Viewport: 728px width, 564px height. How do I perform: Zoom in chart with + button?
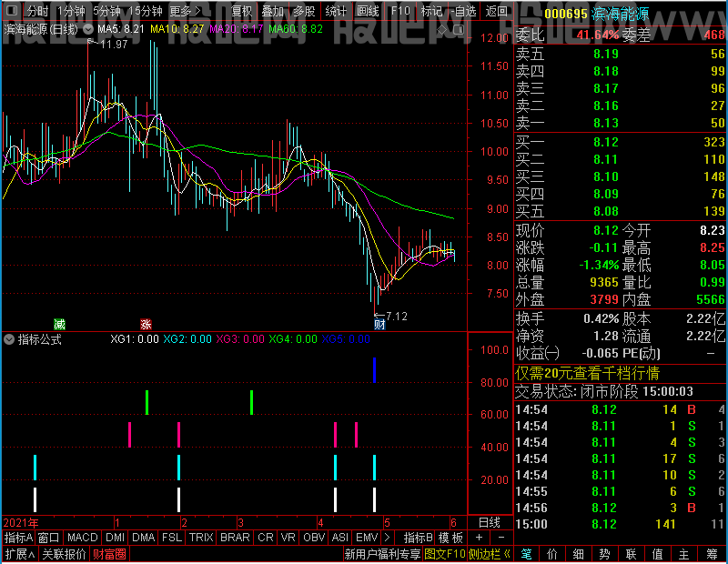pos(480,538)
